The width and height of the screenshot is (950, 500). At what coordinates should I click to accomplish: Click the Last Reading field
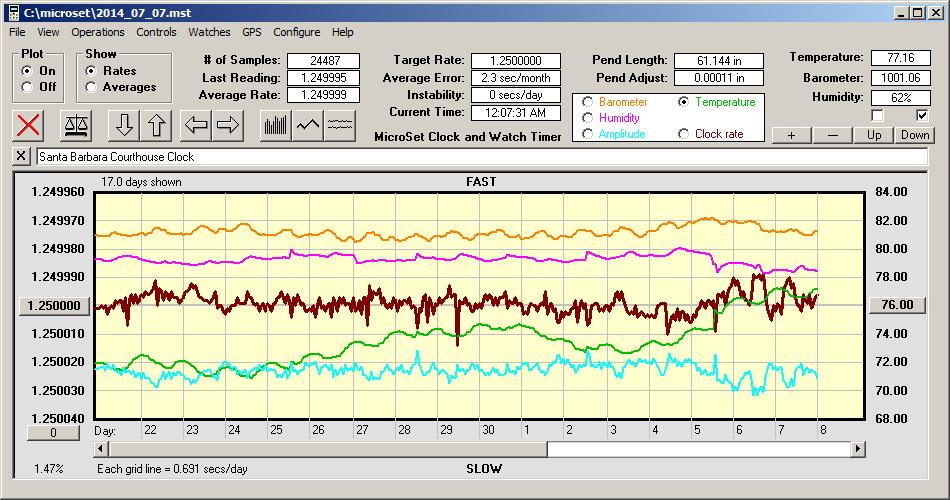pos(324,78)
